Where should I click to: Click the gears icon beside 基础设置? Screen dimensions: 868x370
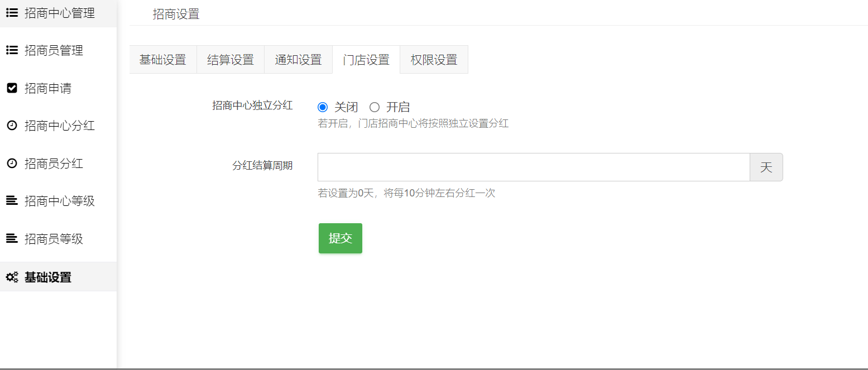12,277
